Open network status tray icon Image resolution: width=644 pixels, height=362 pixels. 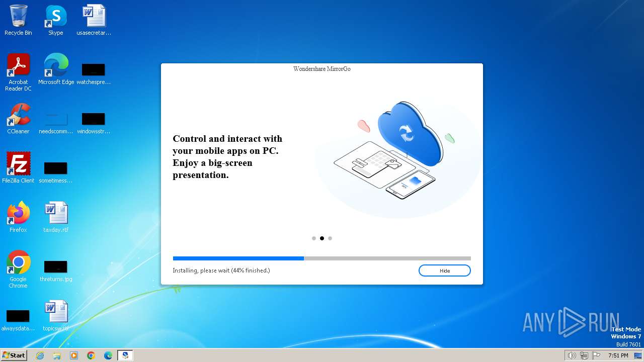[x=584, y=355]
